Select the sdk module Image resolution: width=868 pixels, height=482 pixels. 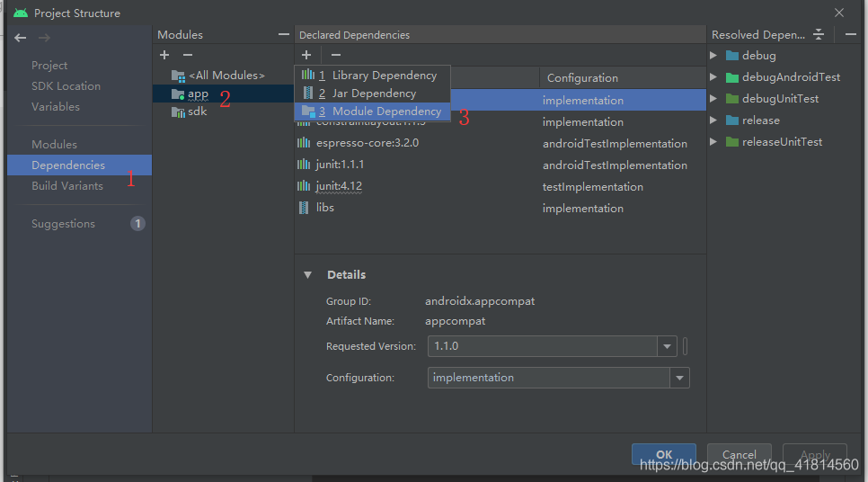tap(197, 112)
